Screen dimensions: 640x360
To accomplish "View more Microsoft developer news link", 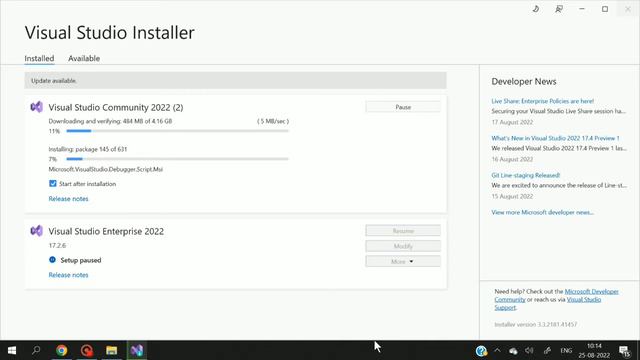I will coord(542,212).
